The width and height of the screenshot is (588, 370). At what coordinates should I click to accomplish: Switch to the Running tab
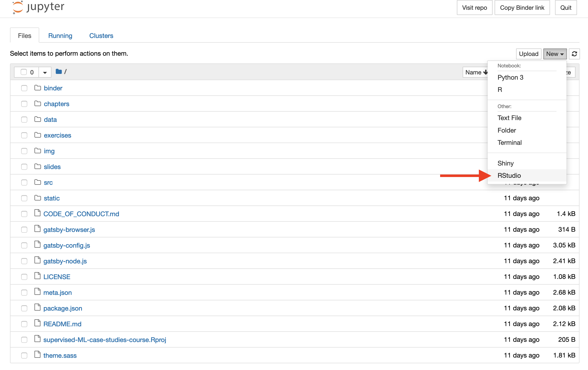[60, 36]
